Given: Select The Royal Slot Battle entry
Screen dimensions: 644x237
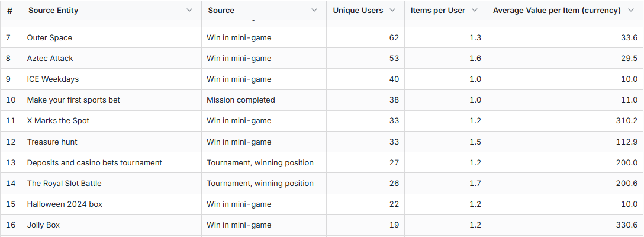Looking at the screenshot, I should pos(64,183).
